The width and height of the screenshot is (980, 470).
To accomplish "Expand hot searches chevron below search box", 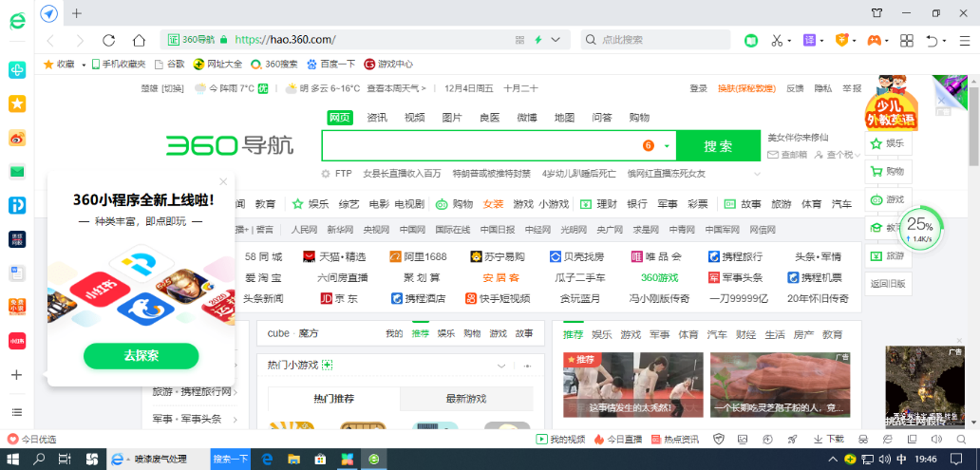I will point(758,174).
